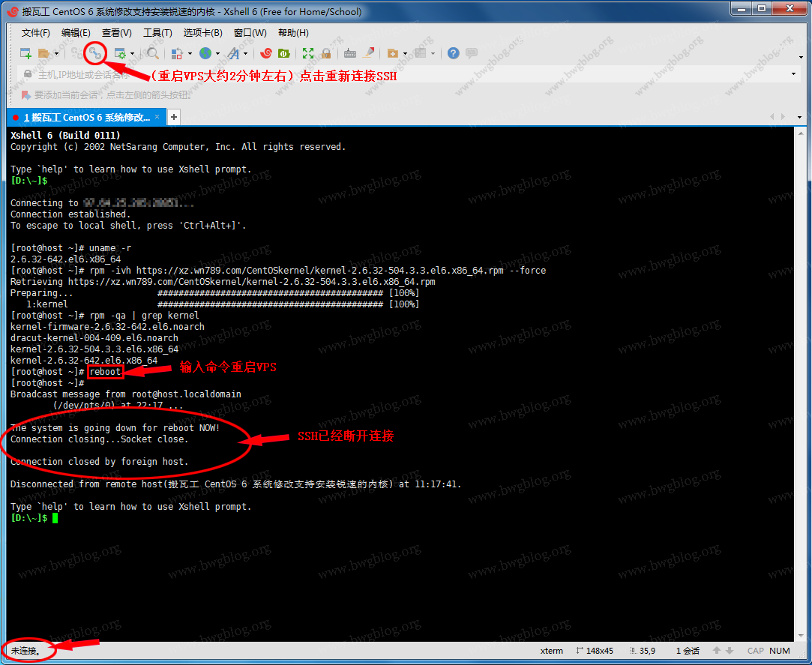The width and height of the screenshot is (812, 665).
Task: Open the 选项卡(B) menu
Action: pyautogui.click(x=202, y=33)
